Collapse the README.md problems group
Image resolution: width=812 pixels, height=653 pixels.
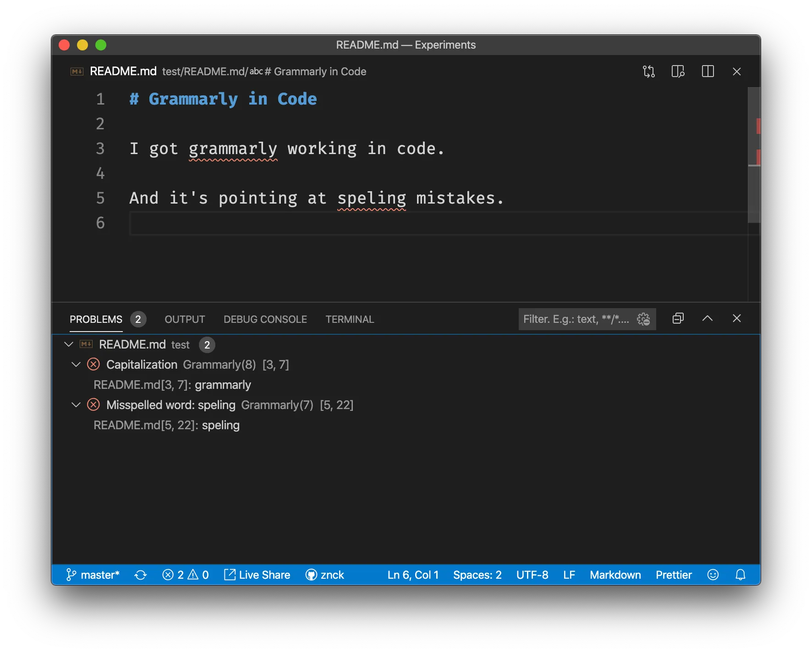[69, 344]
